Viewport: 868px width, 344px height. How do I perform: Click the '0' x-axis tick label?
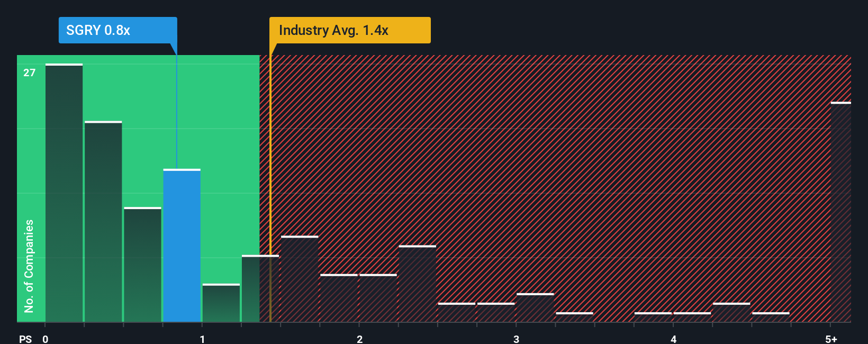[x=46, y=339]
